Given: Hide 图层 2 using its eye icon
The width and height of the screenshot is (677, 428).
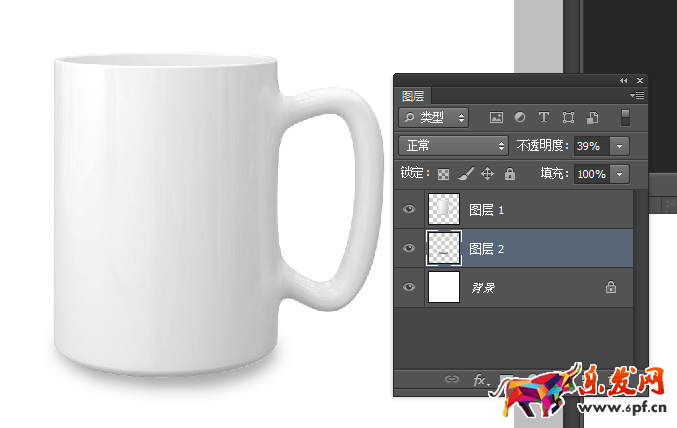Looking at the screenshot, I should pyautogui.click(x=409, y=248).
